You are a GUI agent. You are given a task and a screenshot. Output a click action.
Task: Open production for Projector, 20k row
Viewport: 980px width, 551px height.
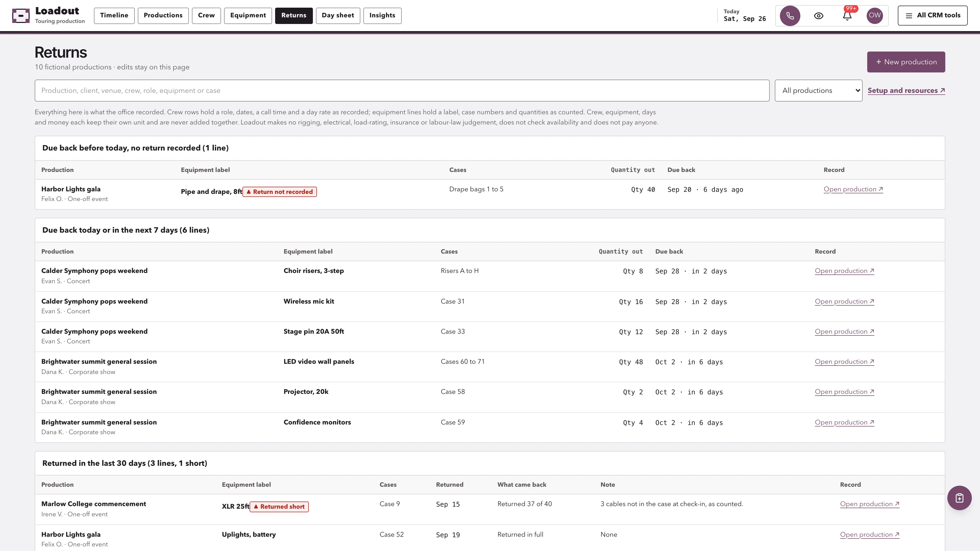[844, 392]
